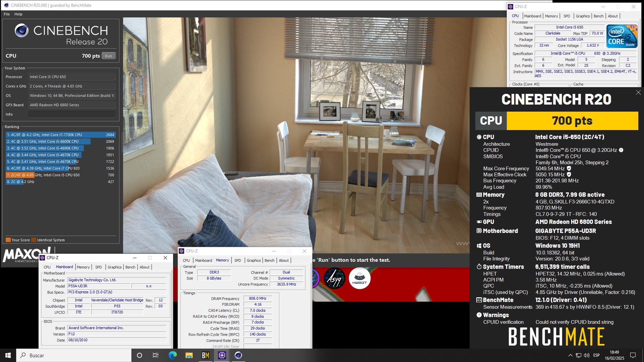Select the Mainboard tab in top-right CPU-Z
The height and width of the screenshot is (362, 644).
(x=533, y=16)
